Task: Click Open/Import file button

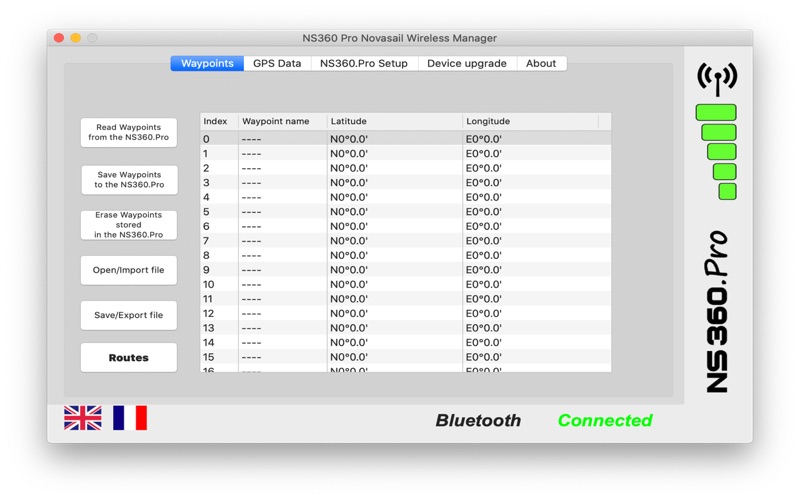Action: pos(129,270)
